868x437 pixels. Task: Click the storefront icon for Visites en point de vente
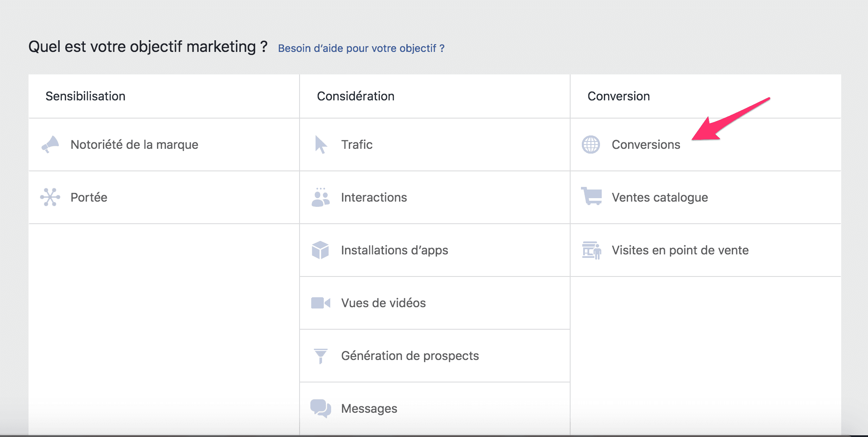[x=591, y=250]
